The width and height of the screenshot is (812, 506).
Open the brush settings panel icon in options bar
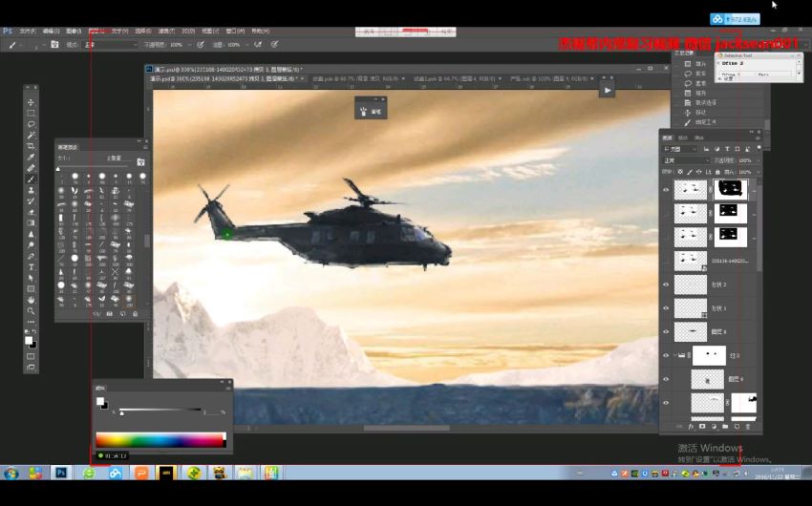point(54,45)
